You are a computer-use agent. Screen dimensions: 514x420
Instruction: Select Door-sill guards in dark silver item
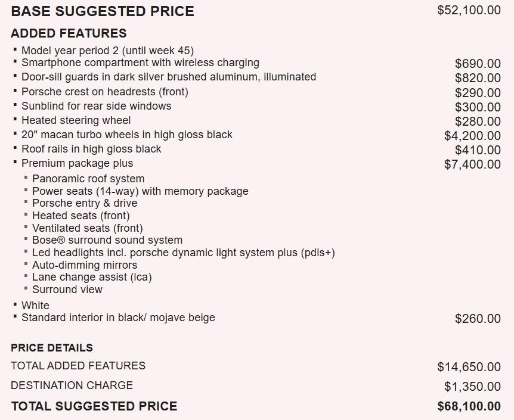pyautogui.click(x=169, y=77)
